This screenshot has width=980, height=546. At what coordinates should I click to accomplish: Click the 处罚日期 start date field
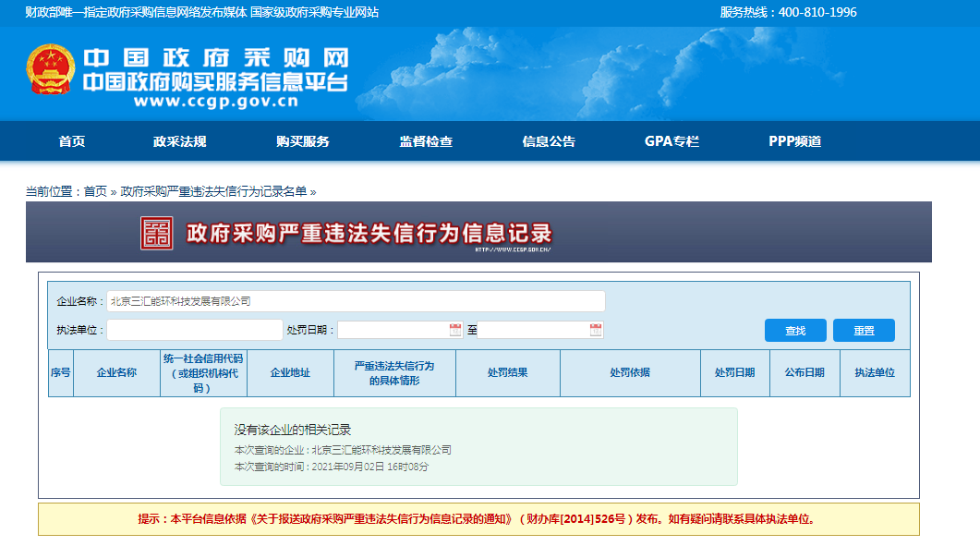tap(393, 330)
